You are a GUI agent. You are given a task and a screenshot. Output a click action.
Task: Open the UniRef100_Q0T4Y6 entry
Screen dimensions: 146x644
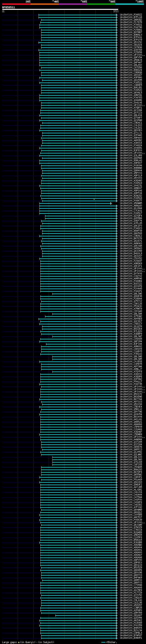point(131,273)
